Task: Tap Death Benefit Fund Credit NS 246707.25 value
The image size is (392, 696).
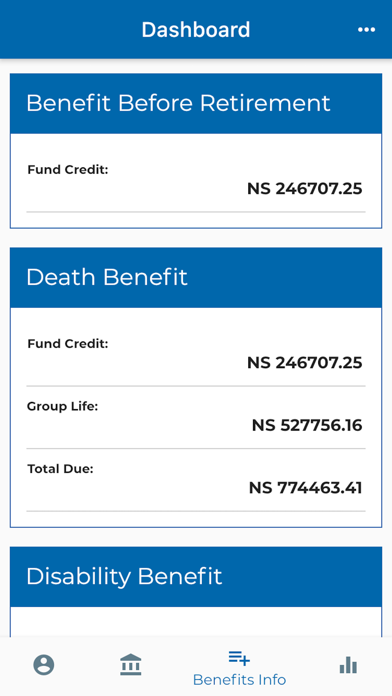Action: [305, 363]
